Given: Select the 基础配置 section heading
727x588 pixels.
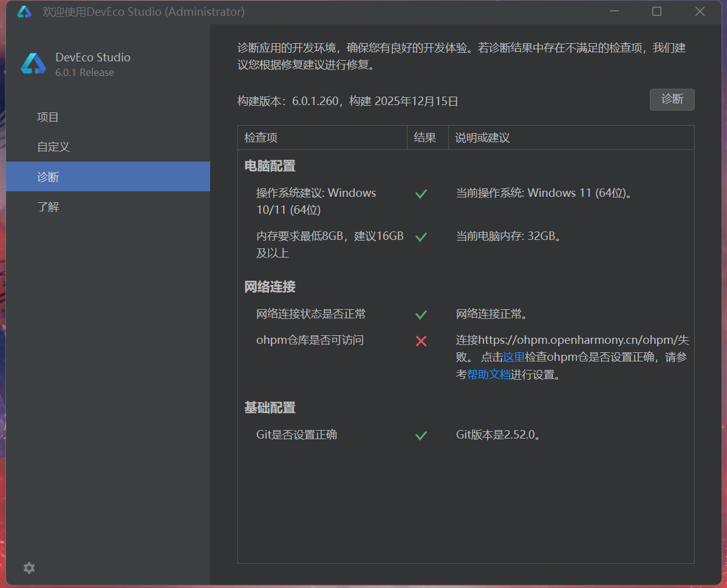Looking at the screenshot, I should point(270,408).
